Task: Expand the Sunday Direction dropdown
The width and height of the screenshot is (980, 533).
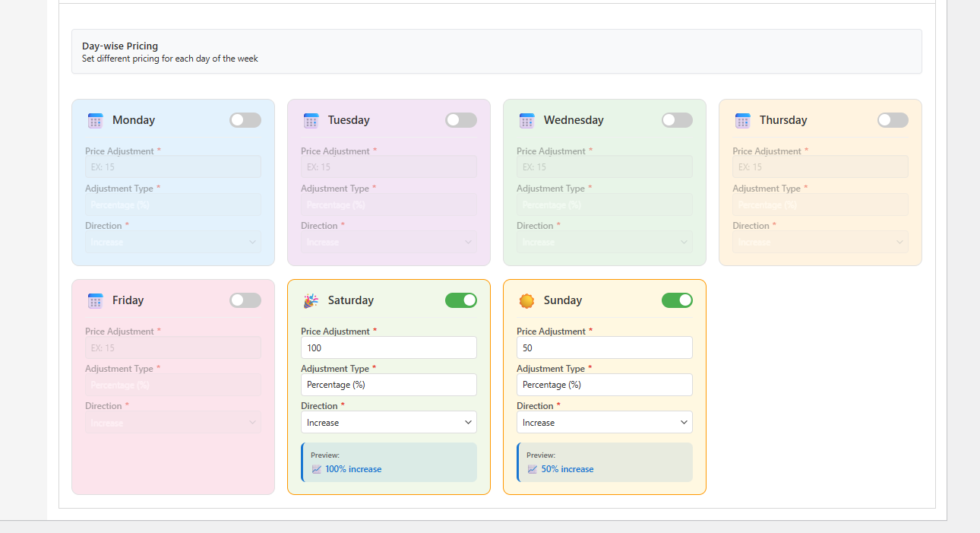Action: tap(604, 422)
